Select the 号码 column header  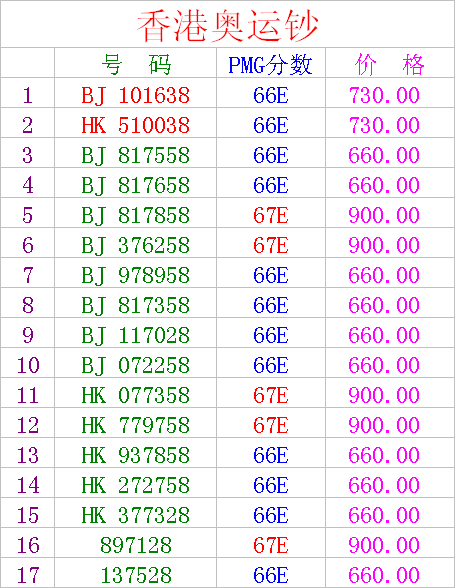135,63
